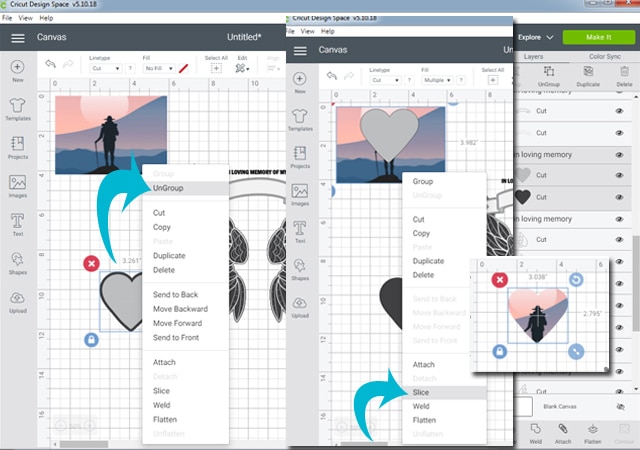
Task: Click red X handle on gray heart
Action: point(91,263)
